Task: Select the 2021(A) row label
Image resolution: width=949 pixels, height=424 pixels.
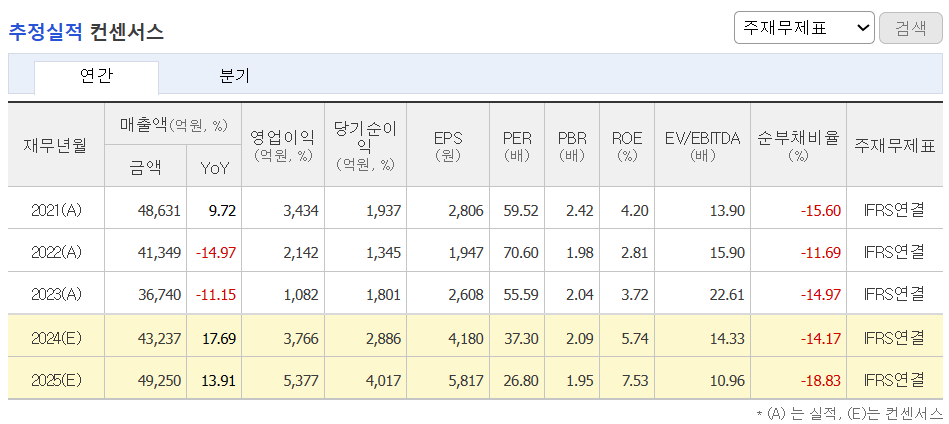Action: [56, 210]
